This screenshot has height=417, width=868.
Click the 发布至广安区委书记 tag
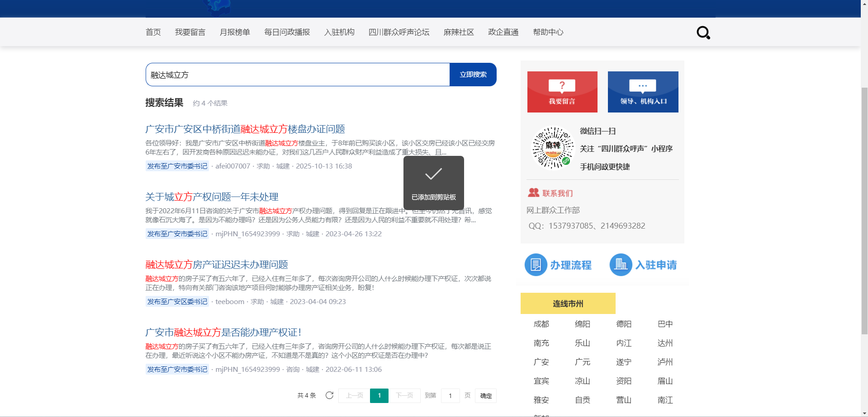coord(177,301)
